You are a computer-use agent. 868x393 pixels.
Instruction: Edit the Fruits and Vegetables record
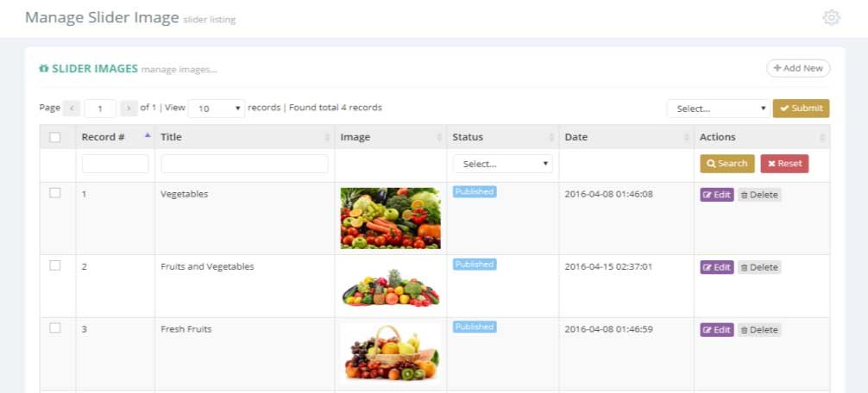(716, 267)
